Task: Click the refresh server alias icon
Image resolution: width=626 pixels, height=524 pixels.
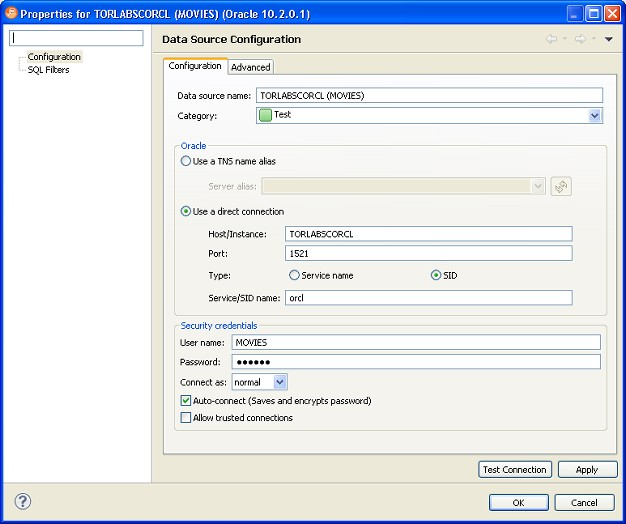Action: (x=561, y=186)
